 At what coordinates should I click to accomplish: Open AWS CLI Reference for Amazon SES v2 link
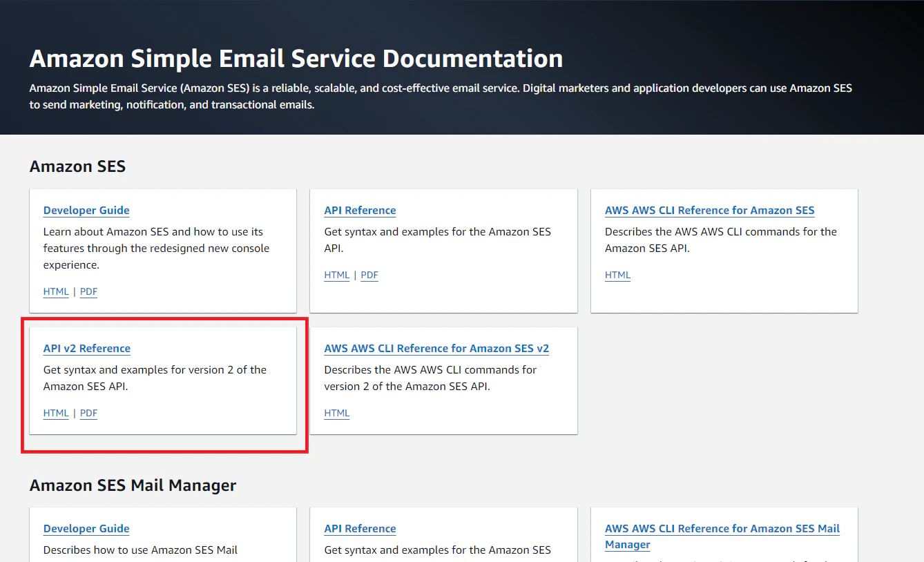(x=436, y=349)
